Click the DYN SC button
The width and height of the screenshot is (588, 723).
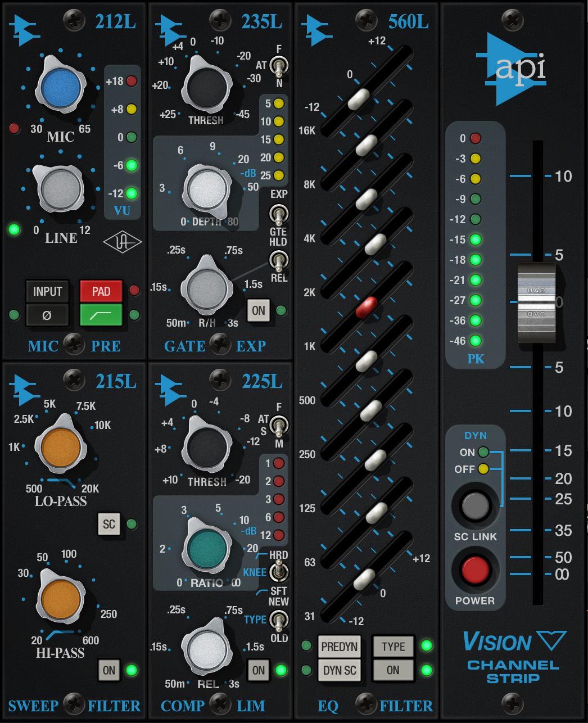click(339, 670)
